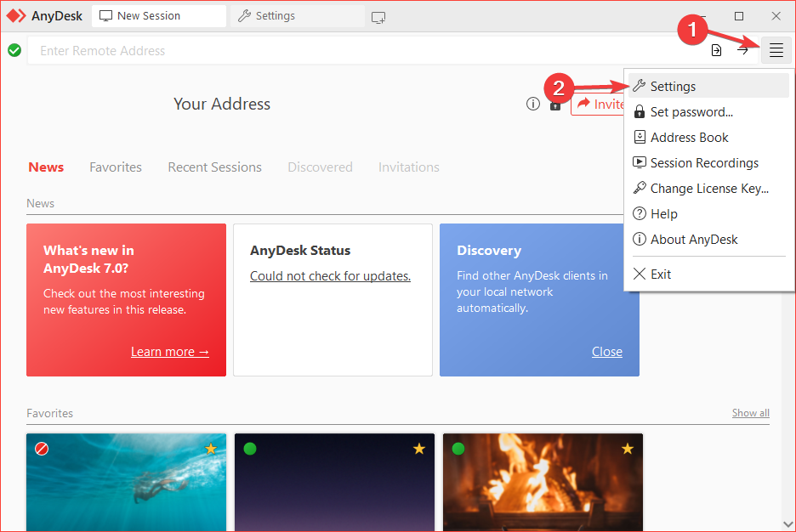The width and height of the screenshot is (796, 532).
Task: Select Change License Key... option
Action: pyautogui.click(x=708, y=189)
